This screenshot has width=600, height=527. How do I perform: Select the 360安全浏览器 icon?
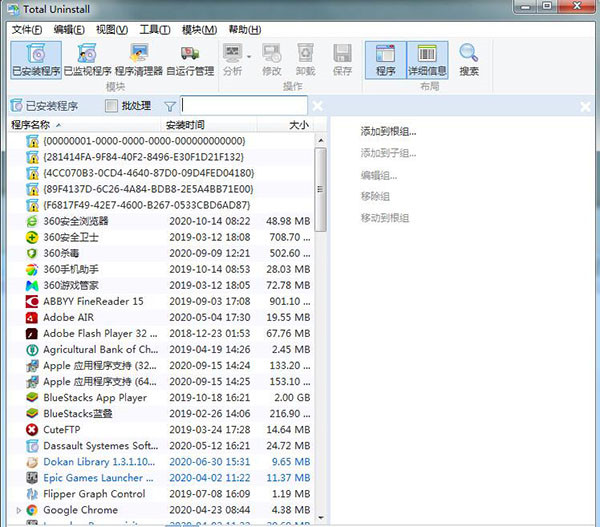(x=32, y=221)
